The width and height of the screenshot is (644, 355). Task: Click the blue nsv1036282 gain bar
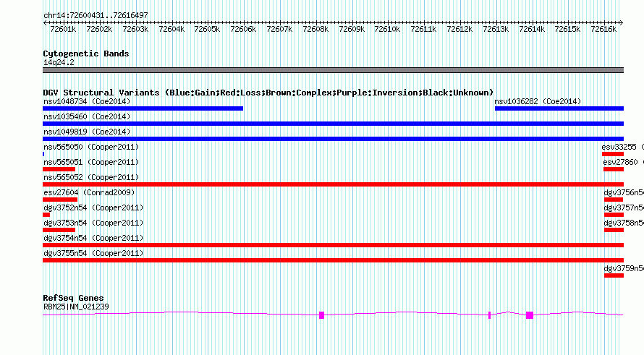[559, 108]
